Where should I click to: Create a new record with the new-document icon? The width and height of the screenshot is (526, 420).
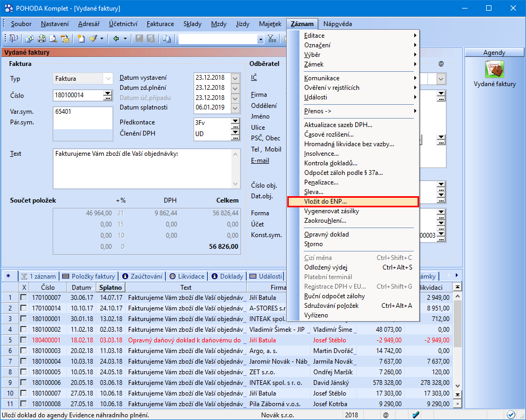tap(81, 39)
